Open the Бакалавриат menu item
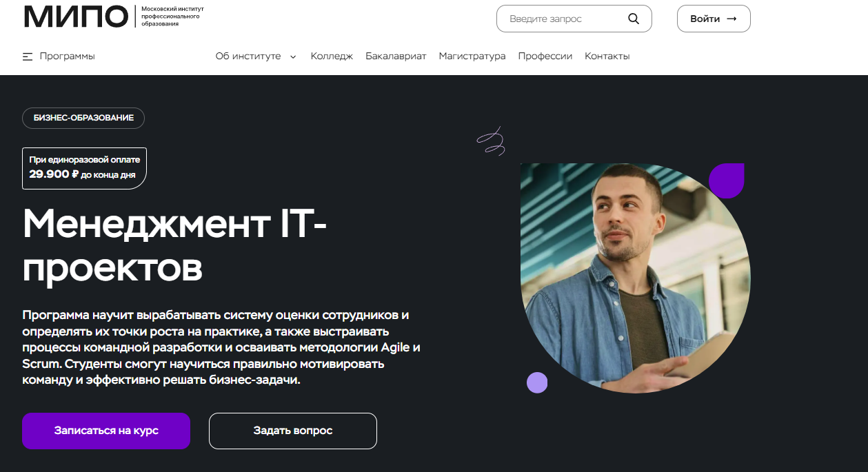This screenshot has height=472, width=868. (396, 57)
